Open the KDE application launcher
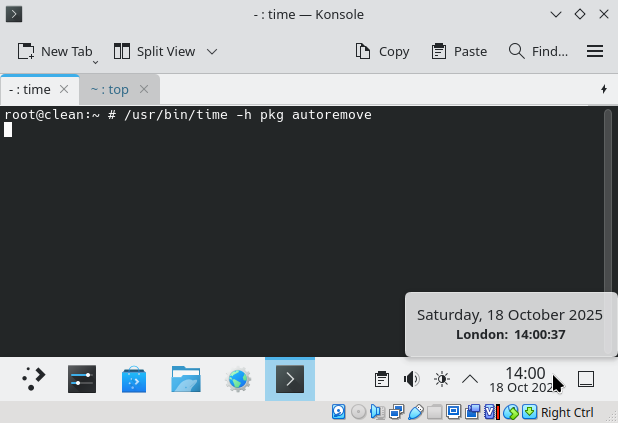The height and width of the screenshot is (423, 618). 34,379
